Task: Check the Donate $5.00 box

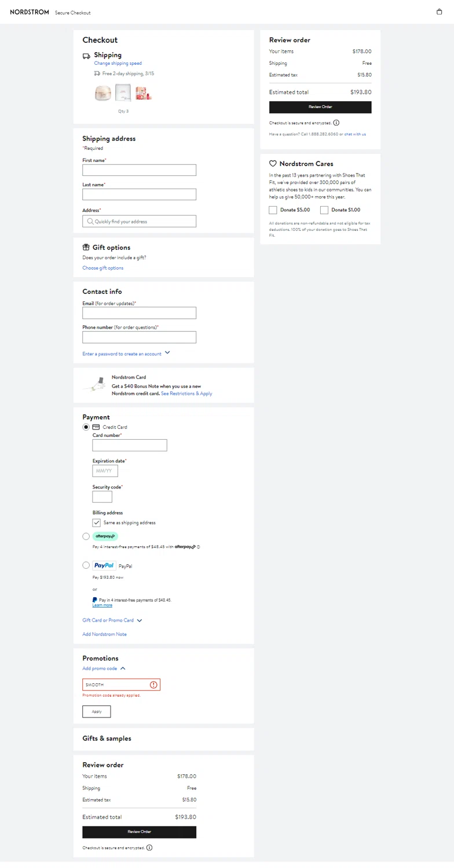Action: pyautogui.click(x=273, y=210)
